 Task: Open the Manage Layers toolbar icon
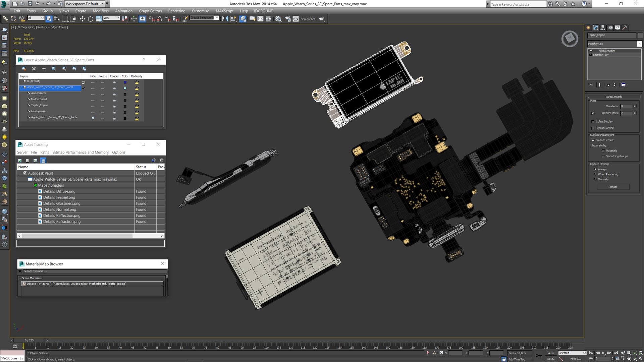[x=243, y=19]
